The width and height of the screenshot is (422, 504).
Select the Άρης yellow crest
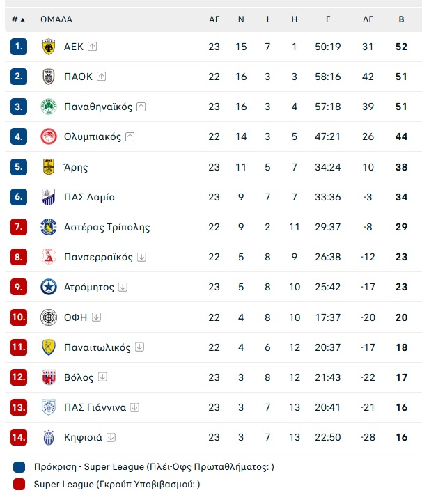coord(49,167)
